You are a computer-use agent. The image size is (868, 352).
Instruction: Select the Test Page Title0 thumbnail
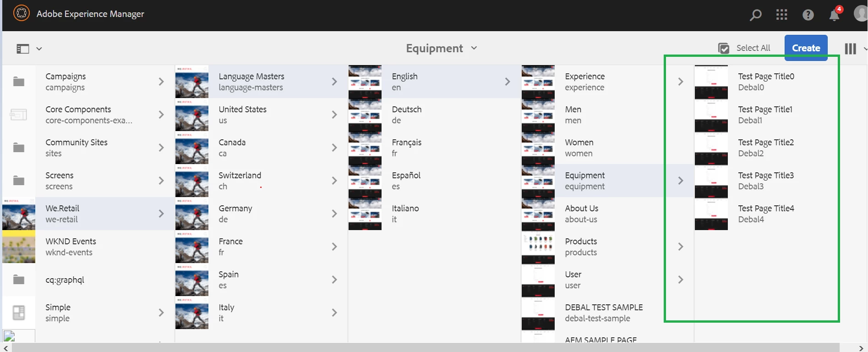click(x=711, y=82)
